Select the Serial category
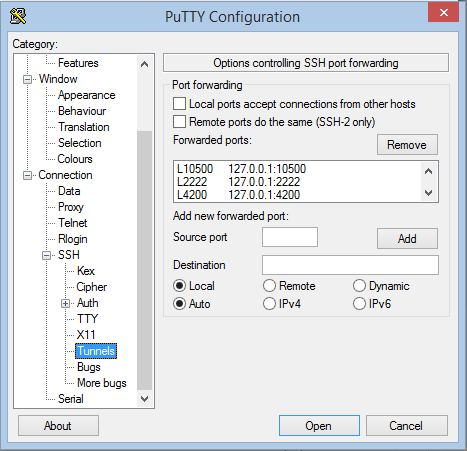 click(x=71, y=399)
